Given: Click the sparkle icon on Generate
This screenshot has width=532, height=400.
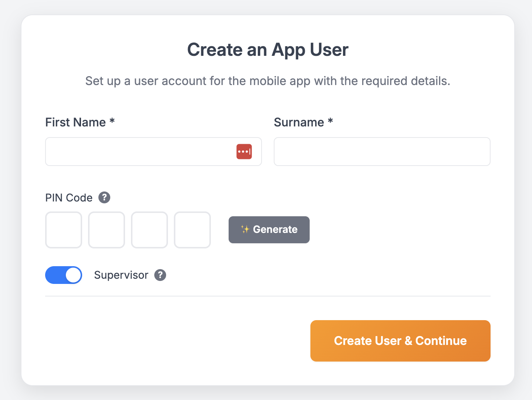Looking at the screenshot, I should 245,230.
